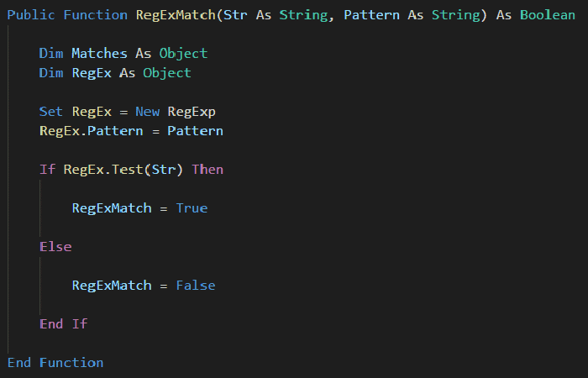588x378 pixels.
Task: Click the End If statement
Action: [63, 324]
